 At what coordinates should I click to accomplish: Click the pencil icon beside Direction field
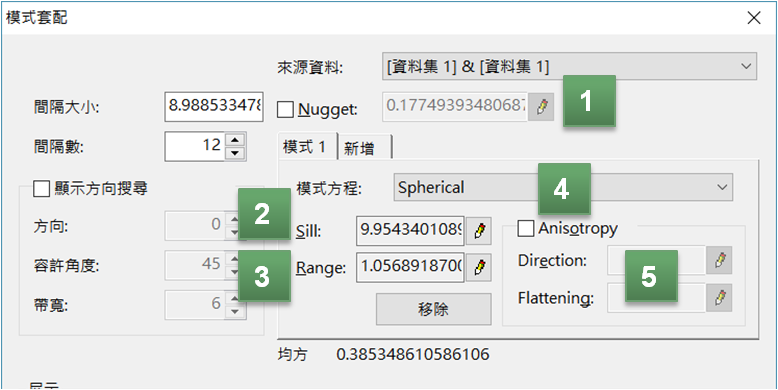tap(719, 260)
